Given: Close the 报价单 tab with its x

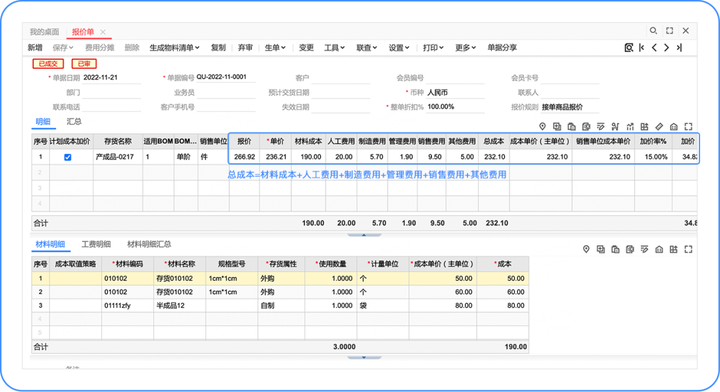Looking at the screenshot, I should tap(103, 32).
